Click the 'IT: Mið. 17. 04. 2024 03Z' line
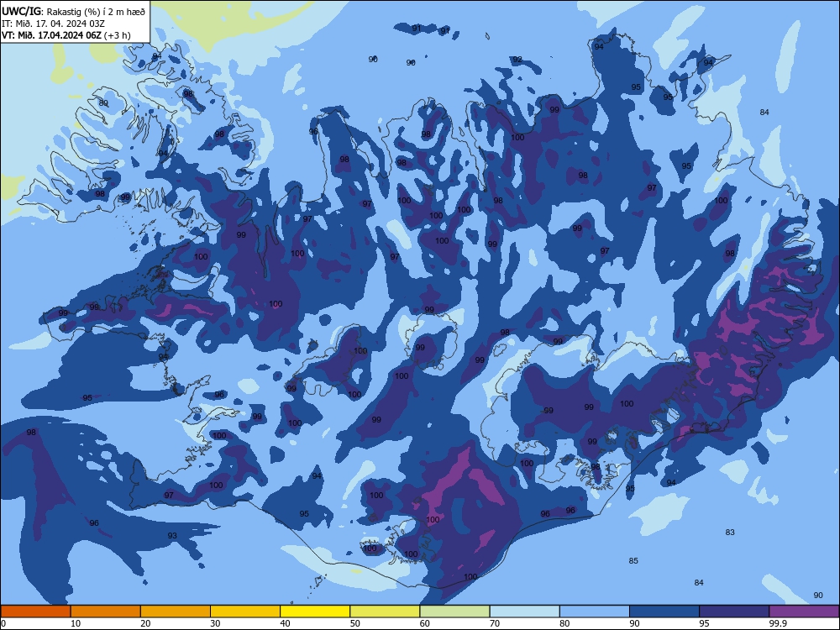840x630 pixels. click(x=53, y=24)
